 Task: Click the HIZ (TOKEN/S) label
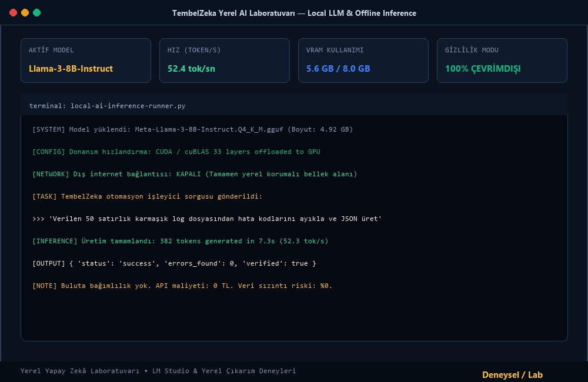click(194, 50)
